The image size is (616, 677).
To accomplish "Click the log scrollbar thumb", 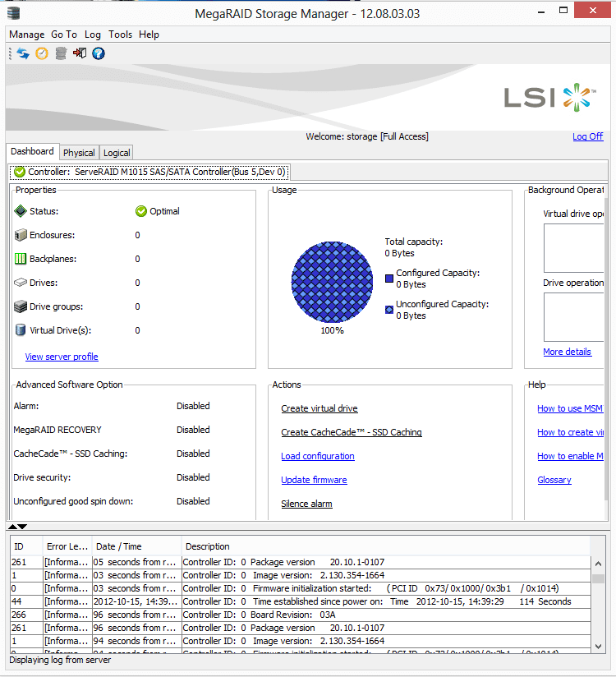I will [x=598, y=578].
